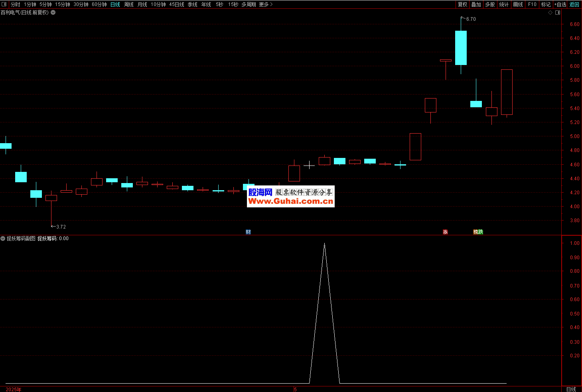This screenshot has width=582, height=392.
Task: Open the 多股 multi-stock view
Action: (x=490, y=4)
